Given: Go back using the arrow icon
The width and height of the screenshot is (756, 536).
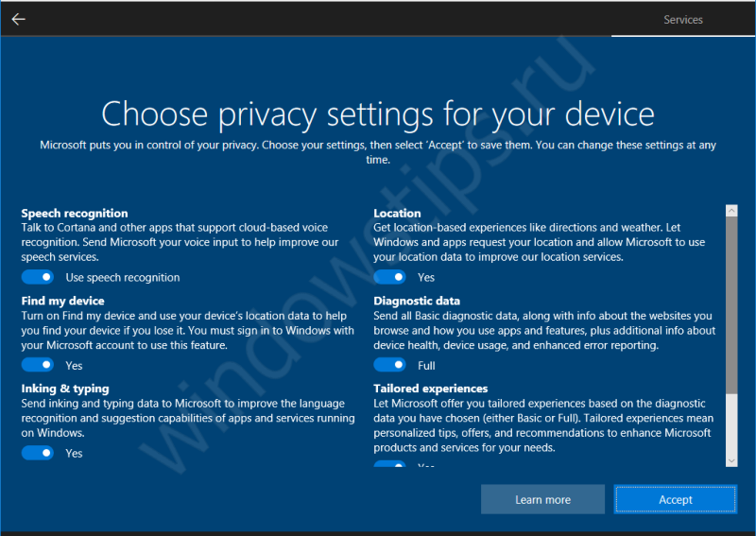Looking at the screenshot, I should coord(18,19).
